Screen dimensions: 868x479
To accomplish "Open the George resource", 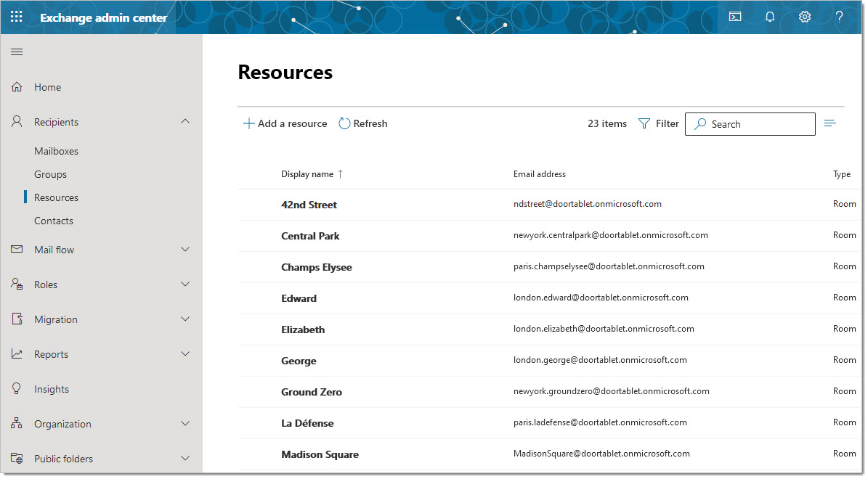I will 299,361.
